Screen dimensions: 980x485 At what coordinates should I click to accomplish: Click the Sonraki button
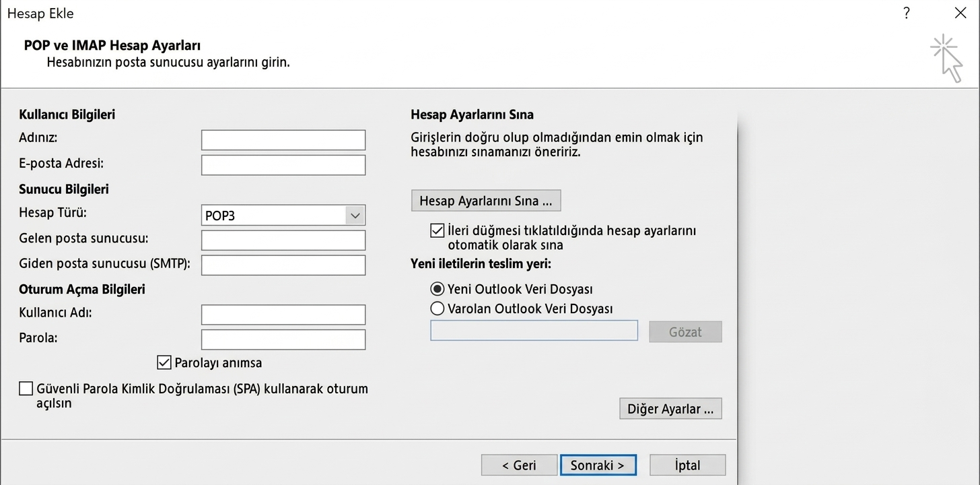tap(598, 465)
